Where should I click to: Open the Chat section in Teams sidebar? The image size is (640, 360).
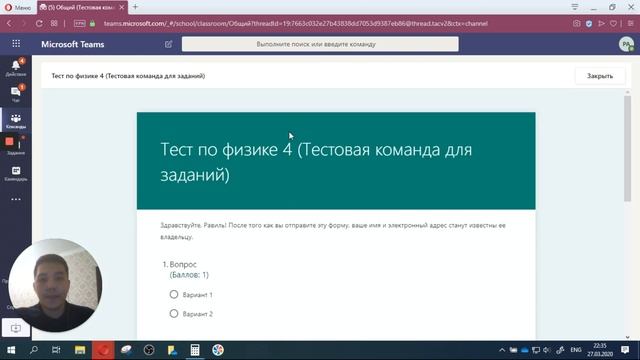click(x=16, y=93)
